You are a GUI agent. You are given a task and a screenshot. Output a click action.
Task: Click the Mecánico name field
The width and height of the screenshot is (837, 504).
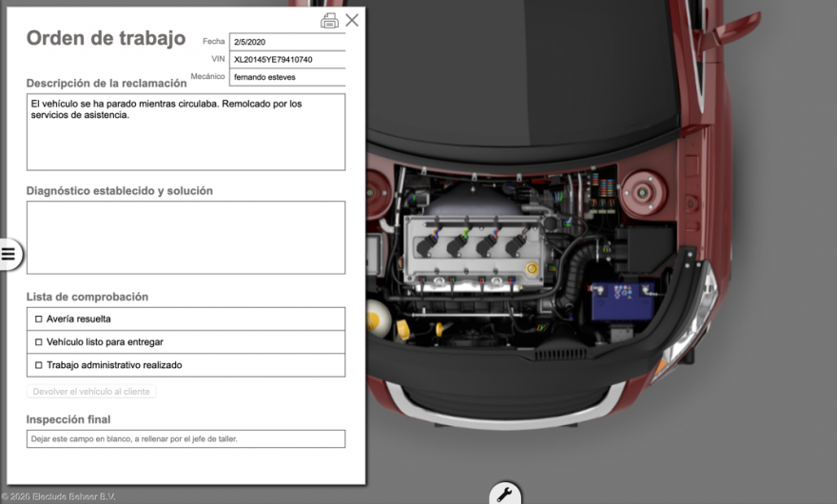tap(286, 77)
